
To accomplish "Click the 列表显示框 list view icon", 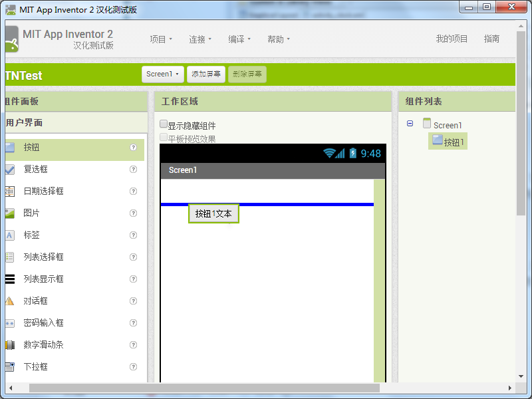I will 10,279.
